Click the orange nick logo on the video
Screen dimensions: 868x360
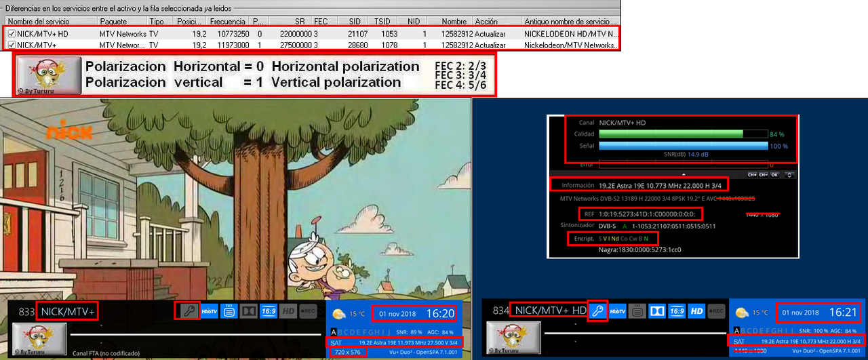(x=69, y=129)
